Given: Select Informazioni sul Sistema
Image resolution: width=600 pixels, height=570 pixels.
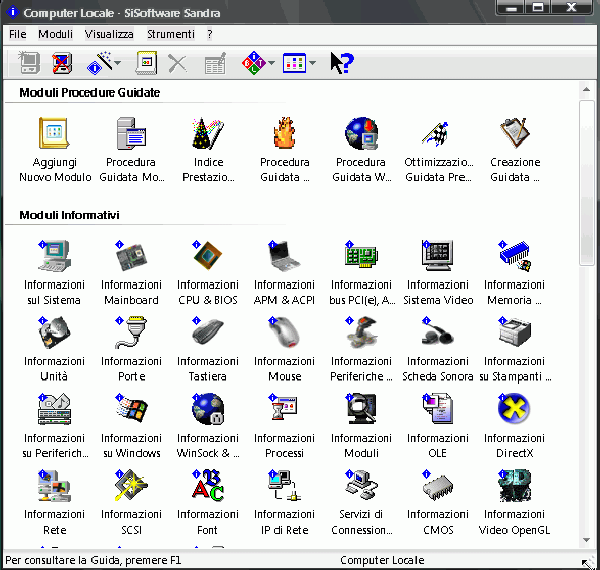Looking at the screenshot, I should click(54, 273).
